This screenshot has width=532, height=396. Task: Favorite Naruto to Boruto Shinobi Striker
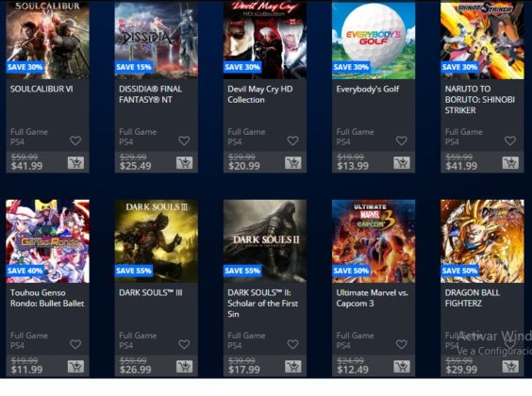point(510,140)
